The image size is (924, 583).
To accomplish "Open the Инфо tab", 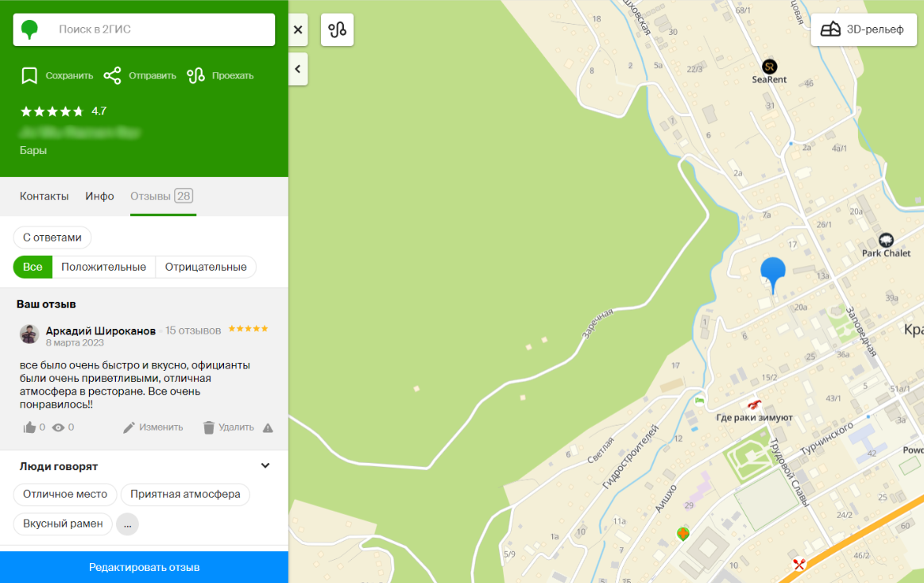I will 100,196.
